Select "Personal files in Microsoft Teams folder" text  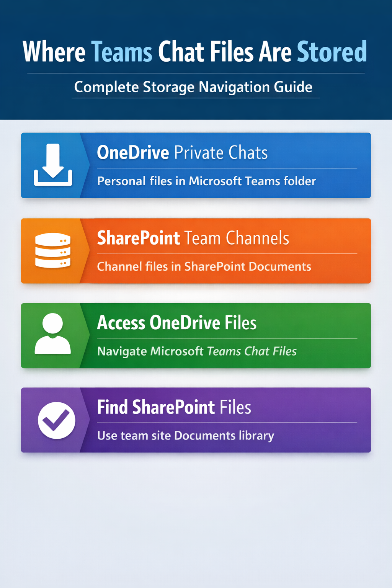point(206,181)
